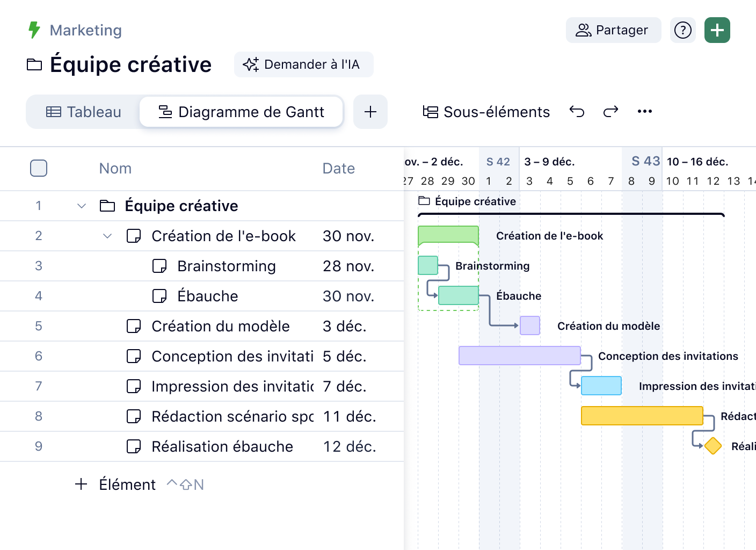This screenshot has width=756, height=550.
Task: Click week S 42 header in timeline
Action: pos(498,162)
